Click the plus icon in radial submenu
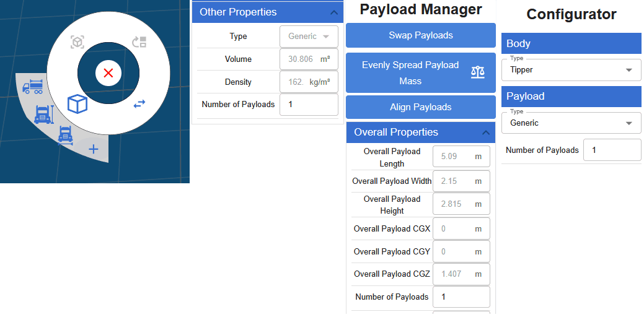The height and width of the screenshot is (317, 644). [x=94, y=149]
